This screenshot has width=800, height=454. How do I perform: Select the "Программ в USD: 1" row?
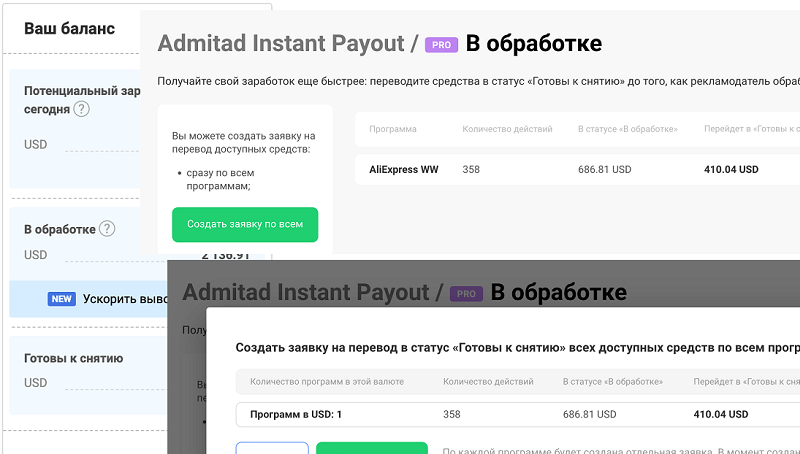coord(518,414)
